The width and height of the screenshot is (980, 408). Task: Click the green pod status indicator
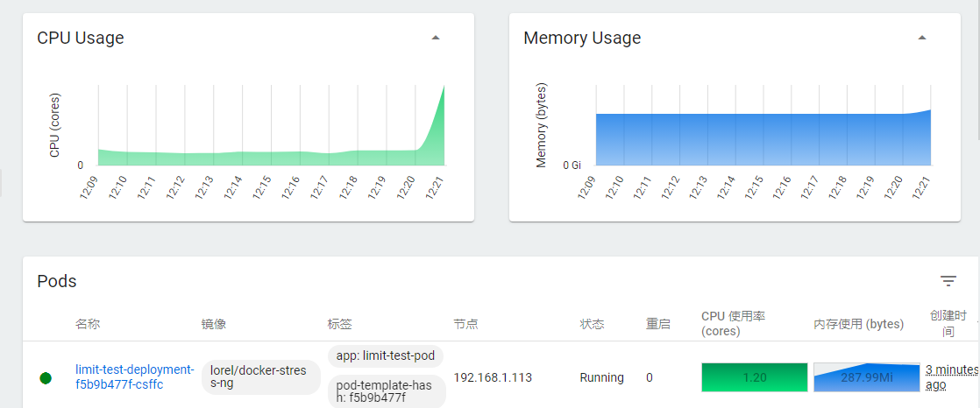tap(45, 378)
